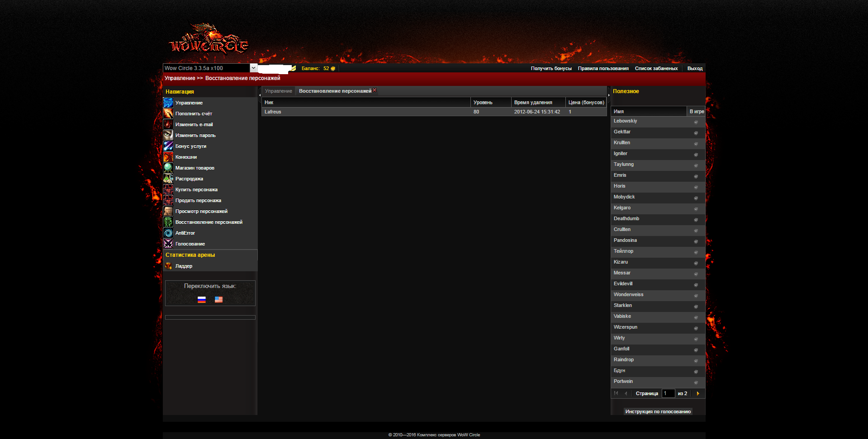Switch language with the Russian flag

[x=202, y=299]
